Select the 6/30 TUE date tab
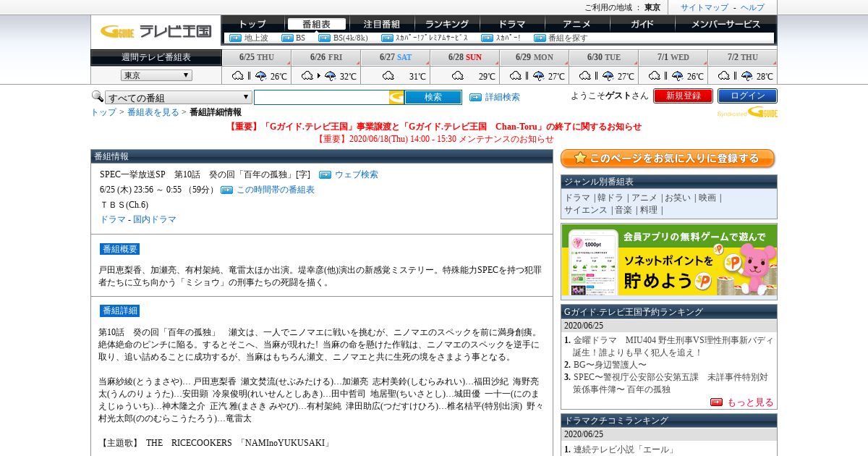868x456 pixels. click(x=604, y=57)
